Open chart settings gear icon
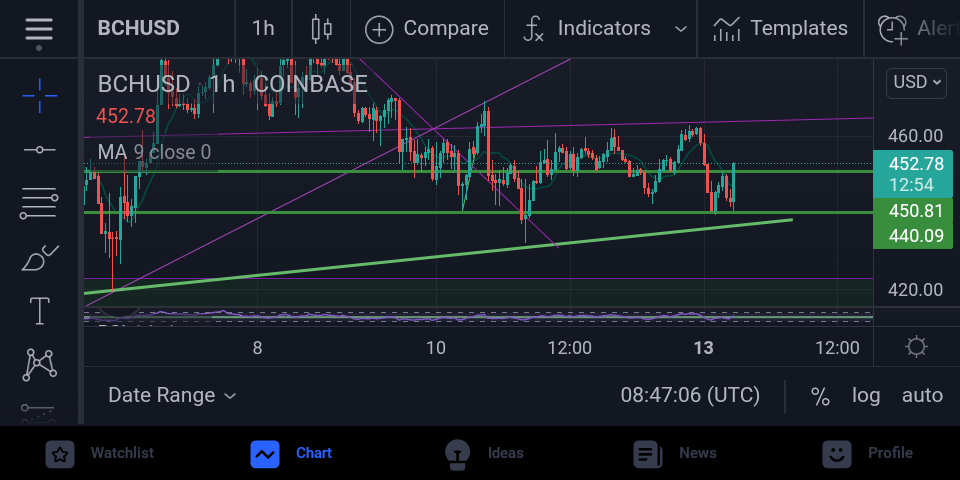This screenshot has height=480, width=960. (917, 347)
